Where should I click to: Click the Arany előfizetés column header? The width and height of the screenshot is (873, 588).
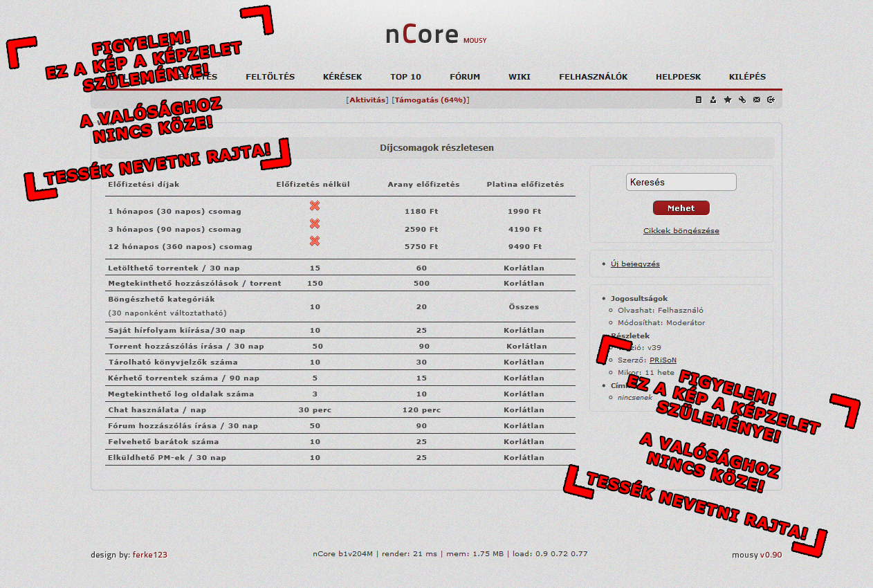(423, 185)
